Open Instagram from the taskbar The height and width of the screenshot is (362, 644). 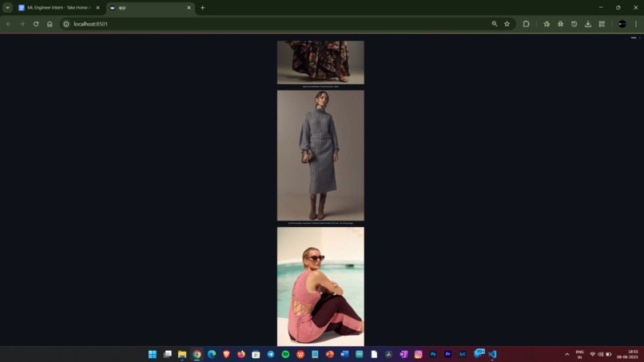coord(419,354)
